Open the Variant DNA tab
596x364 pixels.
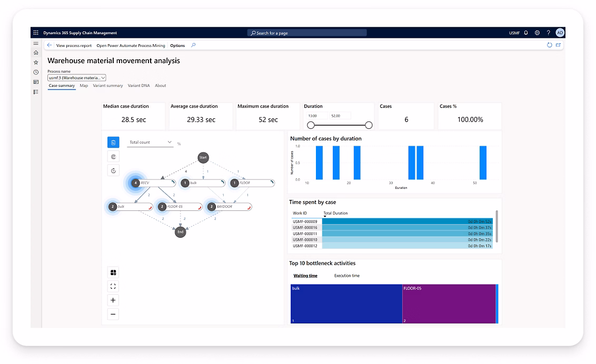[x=138, y=86]
